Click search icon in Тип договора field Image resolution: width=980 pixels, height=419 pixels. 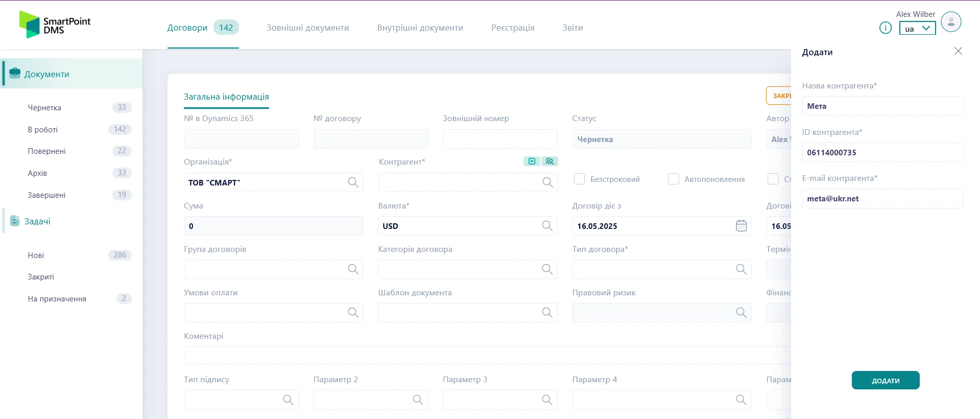pos(741,269)
